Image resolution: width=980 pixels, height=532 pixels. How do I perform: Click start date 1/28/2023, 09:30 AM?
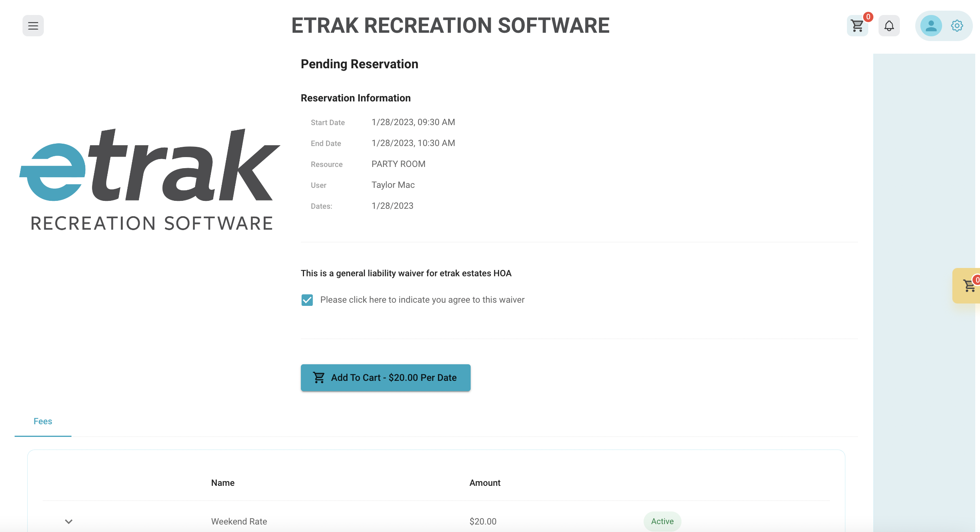[x=413, y=122]
